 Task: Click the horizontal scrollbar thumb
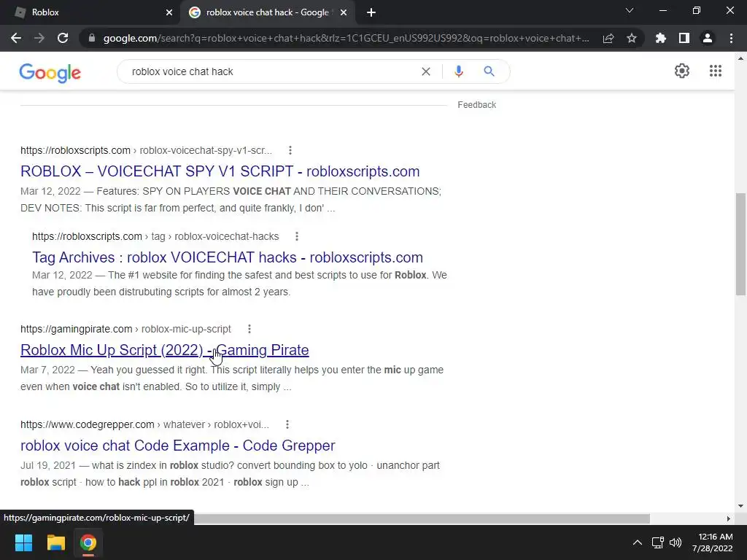click(422, 518)
